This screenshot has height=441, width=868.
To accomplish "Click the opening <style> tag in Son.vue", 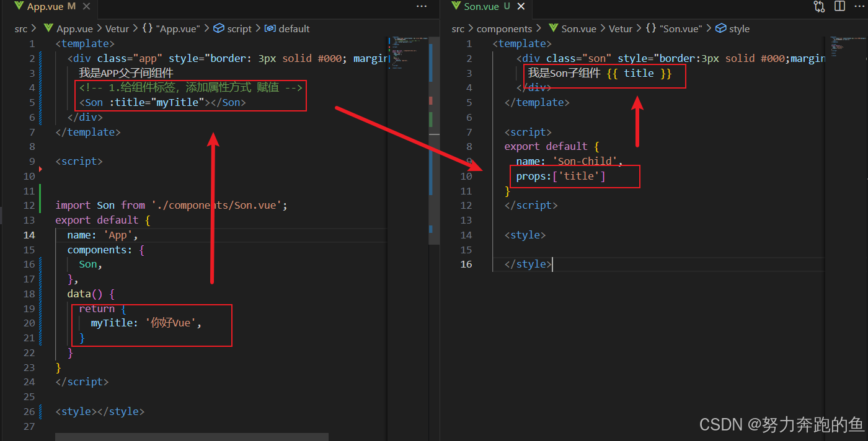I will (525, 235).
